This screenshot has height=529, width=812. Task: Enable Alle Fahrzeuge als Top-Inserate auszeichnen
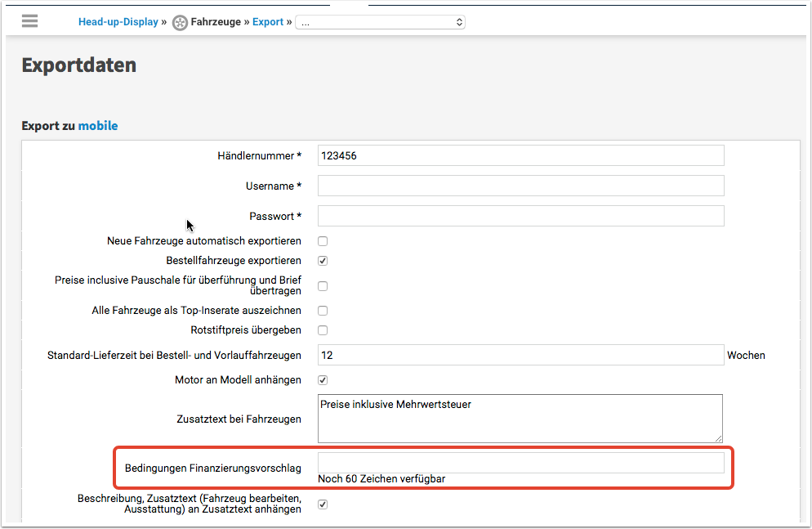tap(323, 311)
